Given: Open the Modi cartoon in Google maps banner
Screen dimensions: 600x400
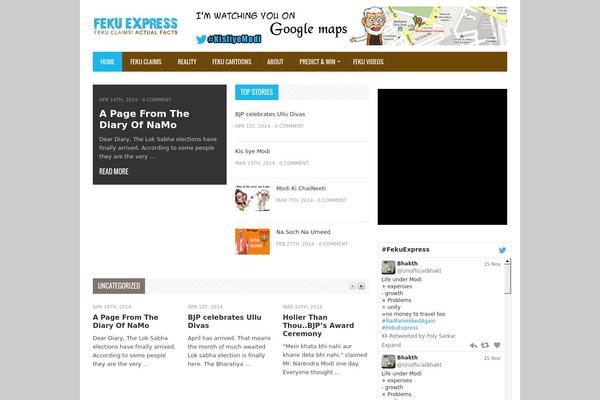Looking at the screenshot, I should (x=368, y=26).
